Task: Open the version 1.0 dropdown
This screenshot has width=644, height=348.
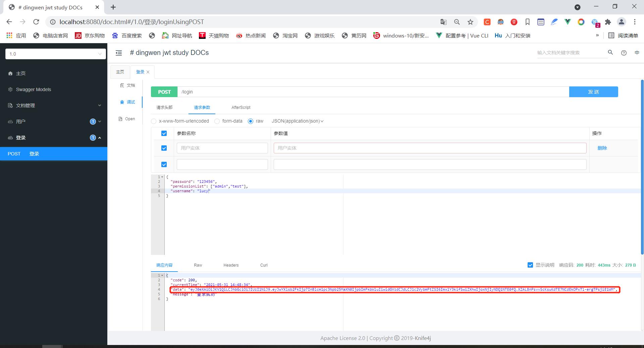Action: [x=56, y=54]
